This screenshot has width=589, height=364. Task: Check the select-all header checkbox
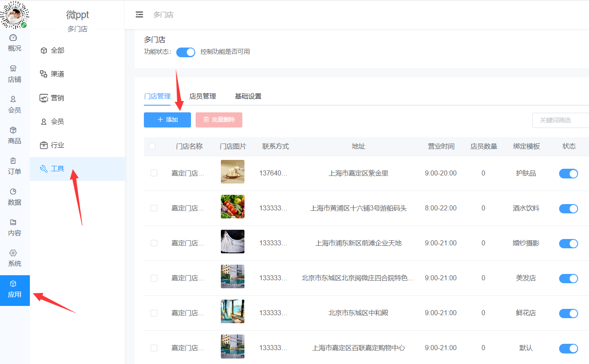(152, 146)
